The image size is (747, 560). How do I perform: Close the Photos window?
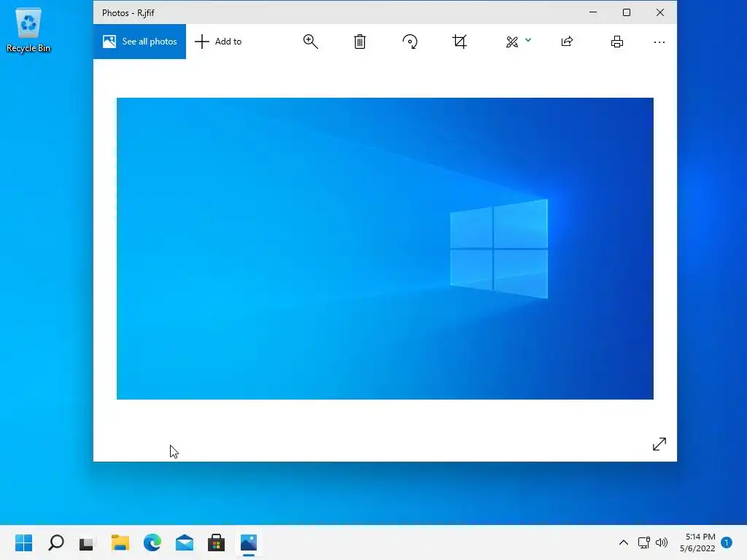[x=659, y=12]
